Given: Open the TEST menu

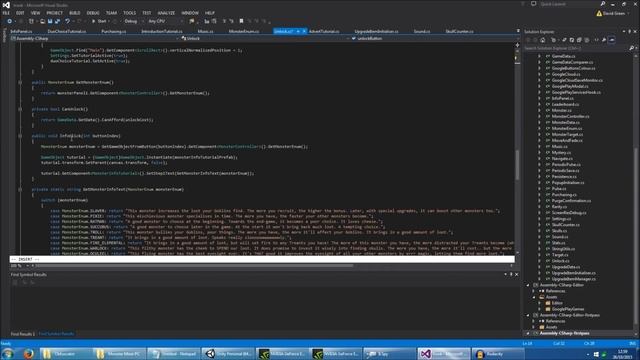Looking at the screenshot, I should [147, 13].
